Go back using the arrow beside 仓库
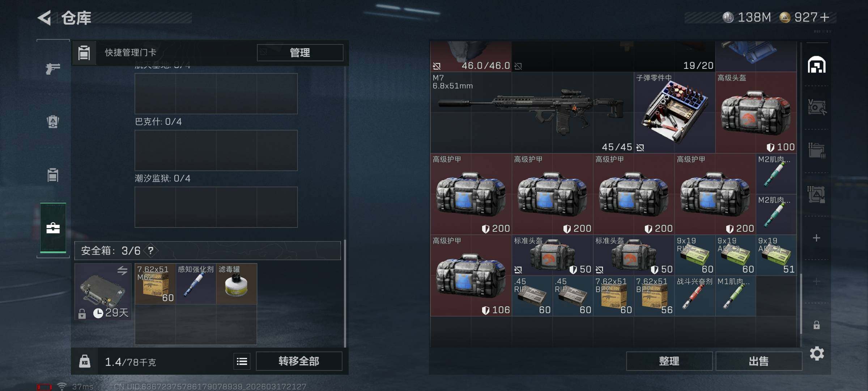The image size is (868, 391). 45,18
